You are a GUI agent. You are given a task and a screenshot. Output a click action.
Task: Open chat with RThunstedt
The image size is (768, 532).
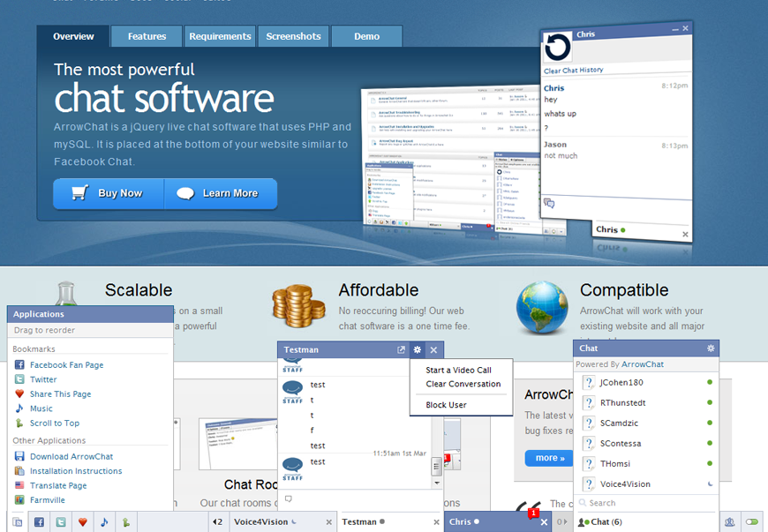[x=646, y=403]
